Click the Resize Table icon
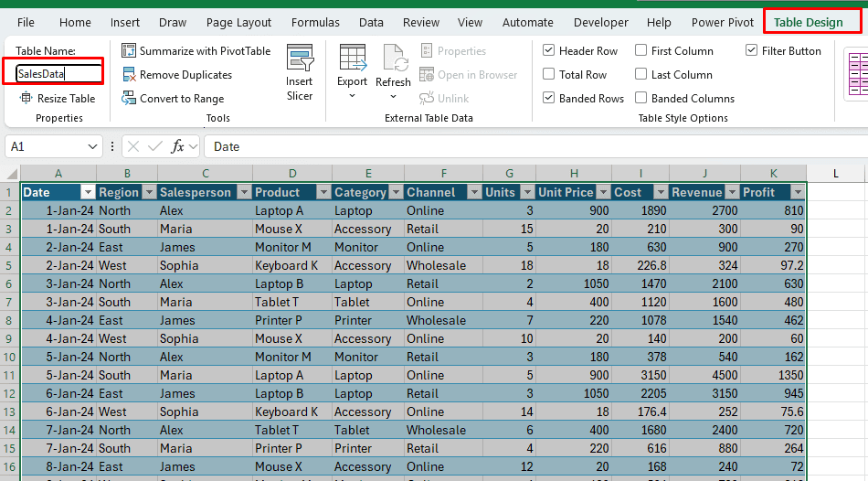 pyautogui.click(x=26, y=98)
